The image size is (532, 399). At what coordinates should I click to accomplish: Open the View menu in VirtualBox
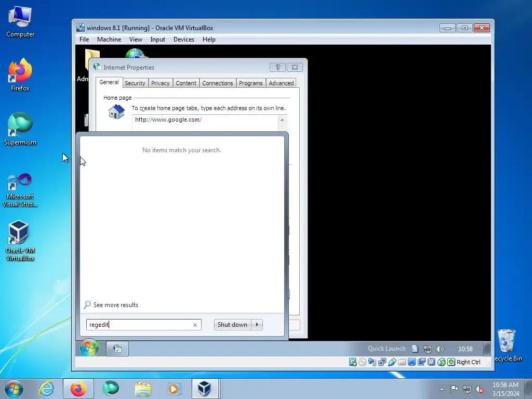(x=136, y=39)
